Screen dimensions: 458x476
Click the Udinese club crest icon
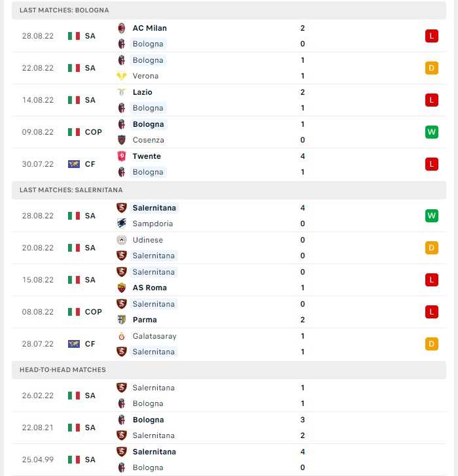[122, 240]
